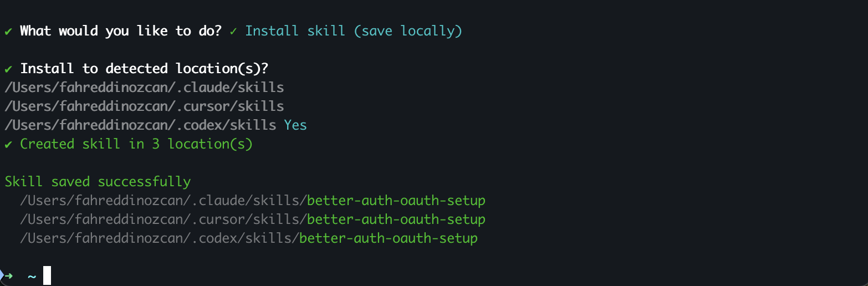Click better-auth-oauth-setup in the .claude saved path
Screen dimensions: 868x286
click(396, 201)
